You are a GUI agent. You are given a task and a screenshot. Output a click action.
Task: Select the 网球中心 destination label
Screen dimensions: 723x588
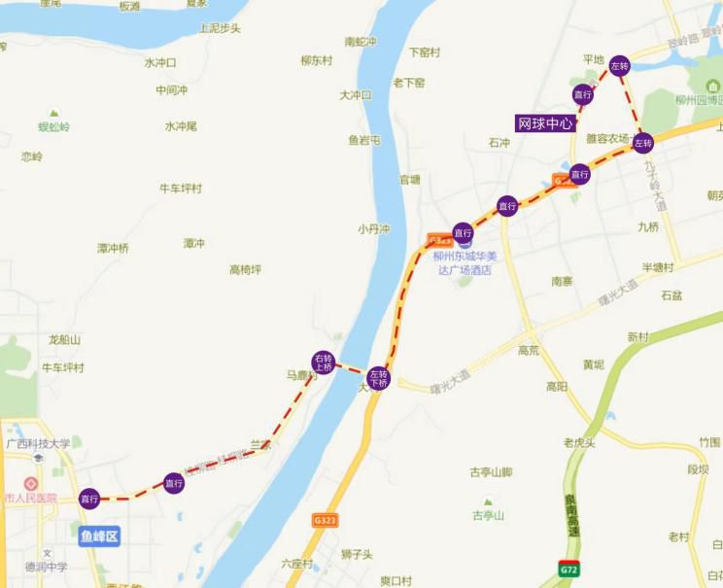point(546,123)
